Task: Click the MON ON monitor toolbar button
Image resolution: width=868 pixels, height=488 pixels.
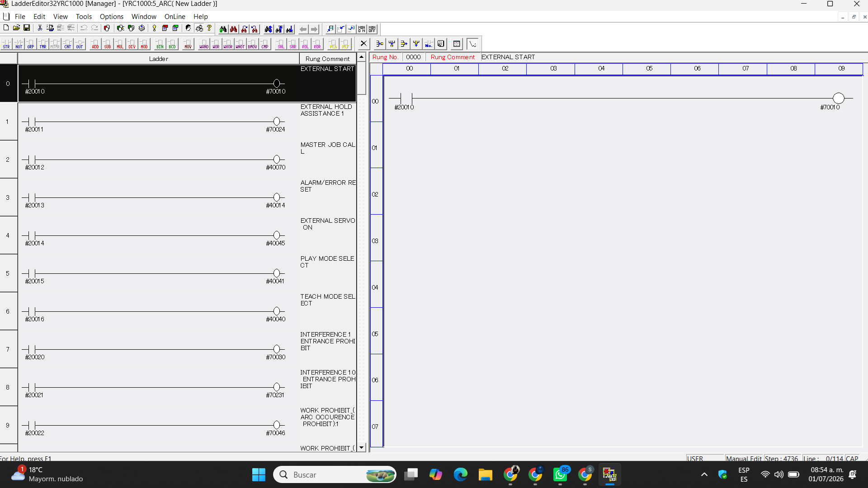Action: pyautogui.click(x=362, y=29)
